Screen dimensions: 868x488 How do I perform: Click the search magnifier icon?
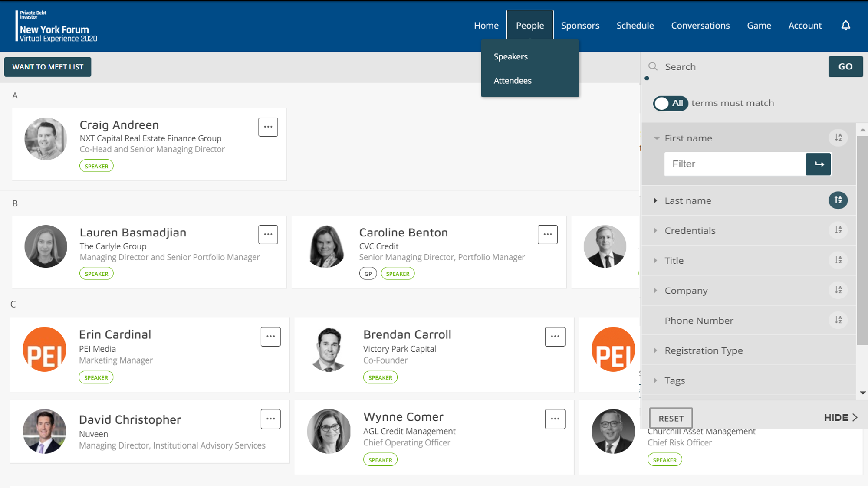[653, 67]
